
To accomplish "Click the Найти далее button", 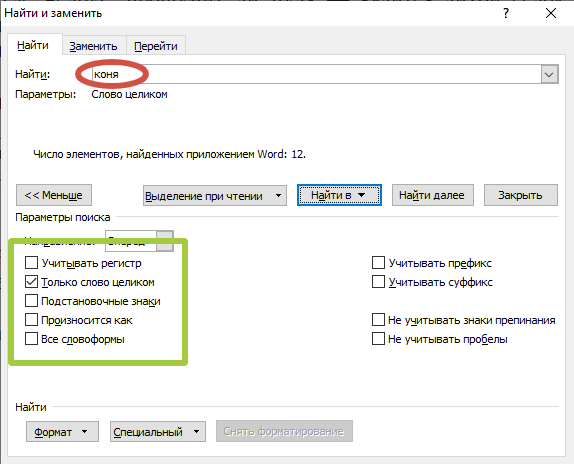I will pos(433,195).
